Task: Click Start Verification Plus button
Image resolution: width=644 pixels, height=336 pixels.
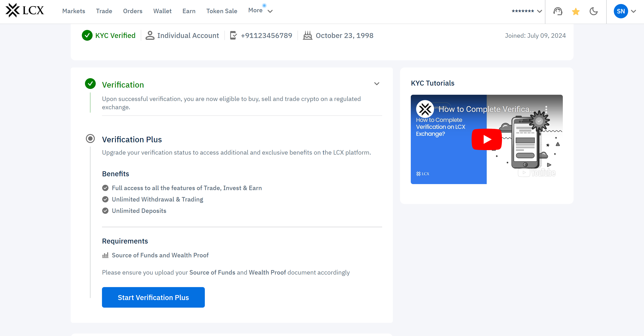Action: (x=153, y=297)
